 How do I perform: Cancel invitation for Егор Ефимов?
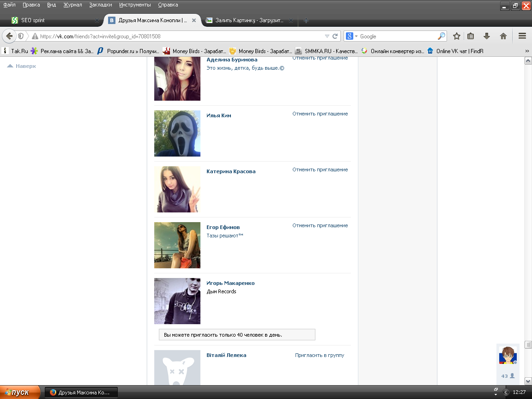click(320, 225)
